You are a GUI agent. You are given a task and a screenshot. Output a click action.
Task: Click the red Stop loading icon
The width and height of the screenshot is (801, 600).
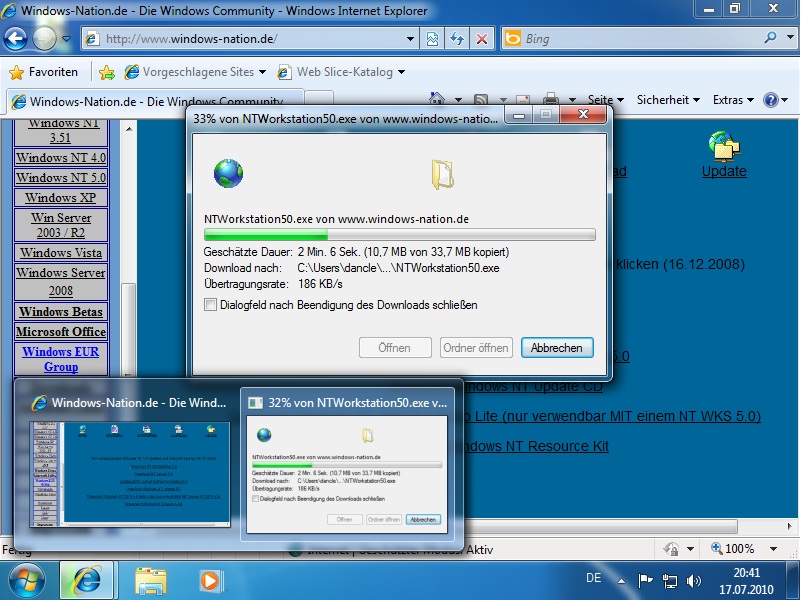pyautogui.click(x=481, y=39)
